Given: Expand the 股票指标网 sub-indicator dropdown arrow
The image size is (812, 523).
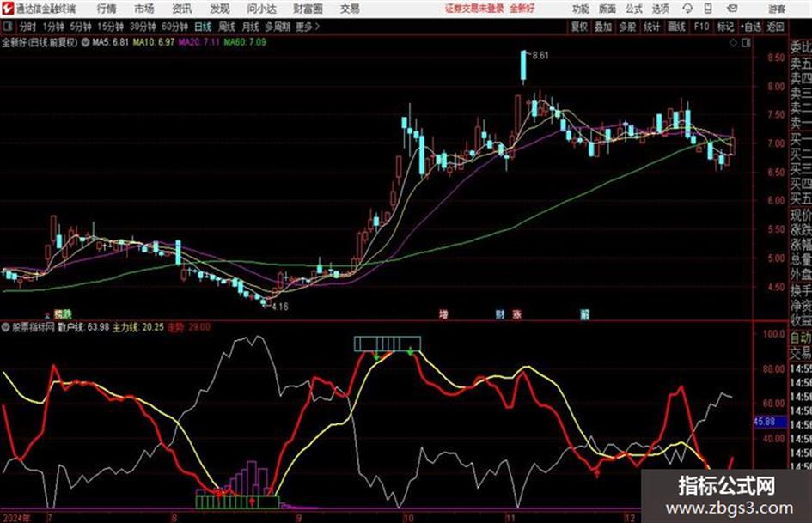Looking at the screenshot, I should 6,327.
